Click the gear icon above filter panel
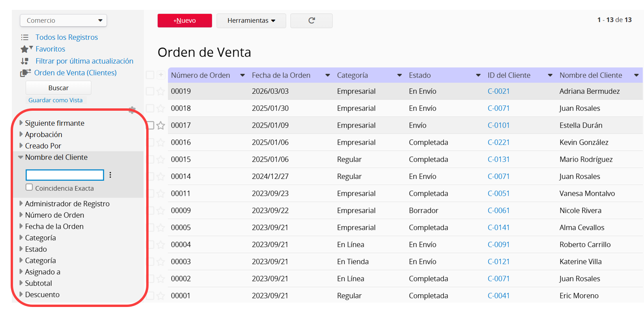This screenshot has width=644, height=318. [x=132, y=110]
